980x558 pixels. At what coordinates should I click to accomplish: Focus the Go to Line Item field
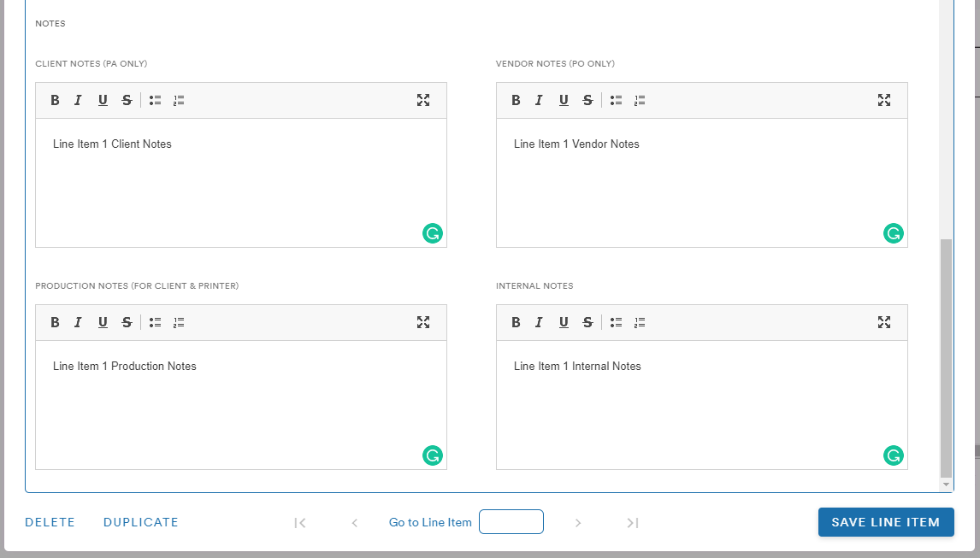point(511,522)
